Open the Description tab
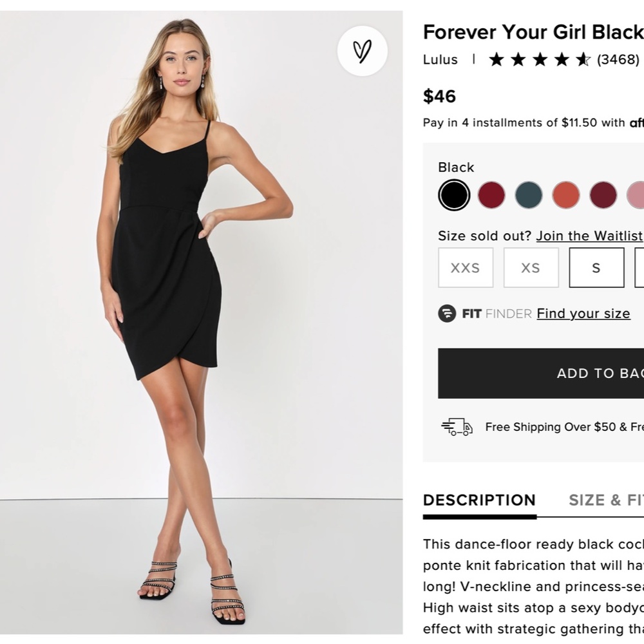The height and width of the screenshot is (644, 644). click(479, 500)
